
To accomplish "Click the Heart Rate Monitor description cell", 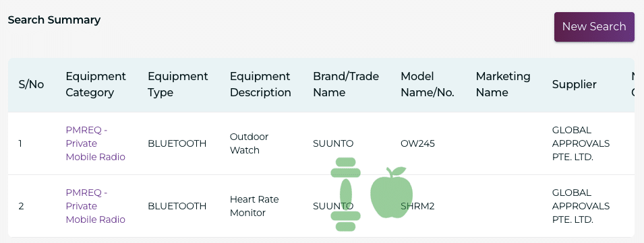I will [x=254, y=206].
